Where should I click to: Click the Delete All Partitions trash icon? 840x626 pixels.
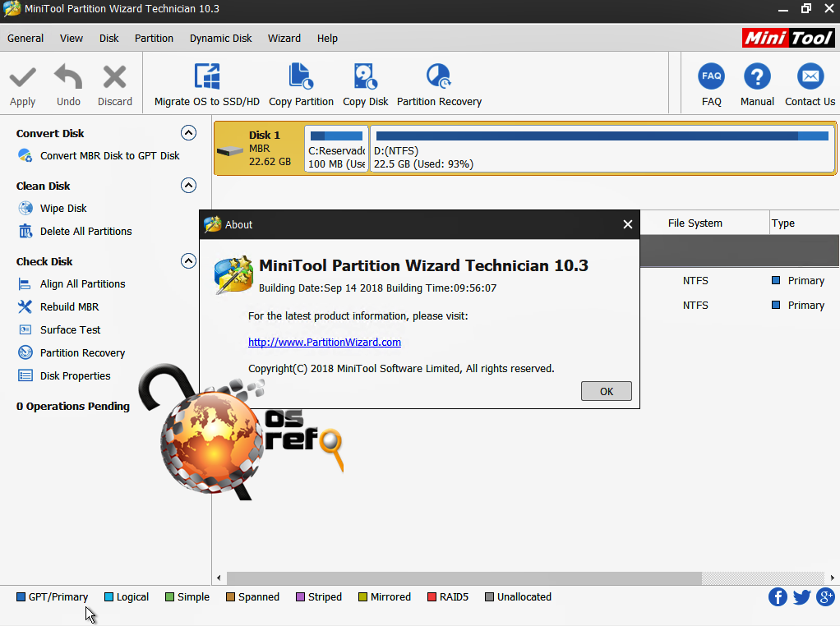click(25, 231)
